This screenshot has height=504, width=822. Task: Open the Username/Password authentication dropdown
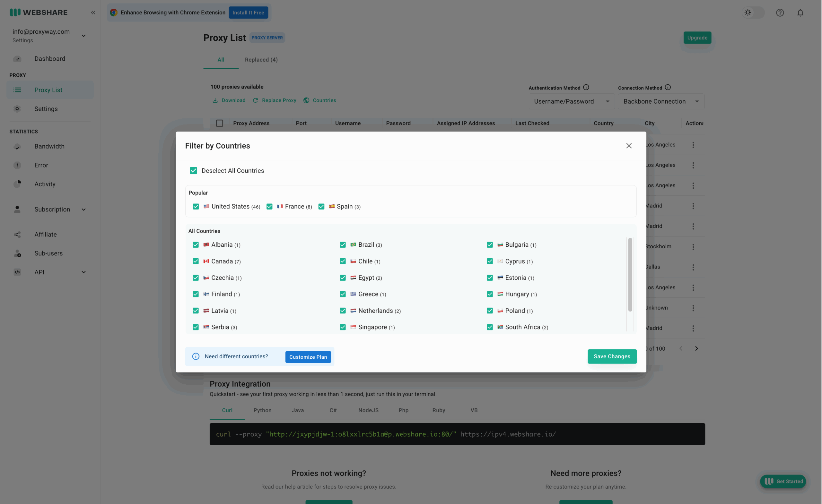tap(572, 101)
